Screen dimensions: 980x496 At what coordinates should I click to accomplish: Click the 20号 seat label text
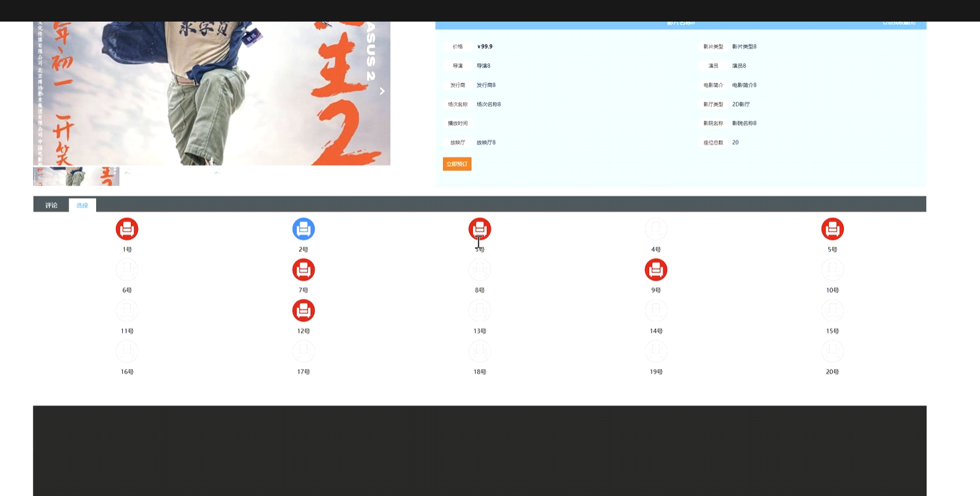[833, 372]
